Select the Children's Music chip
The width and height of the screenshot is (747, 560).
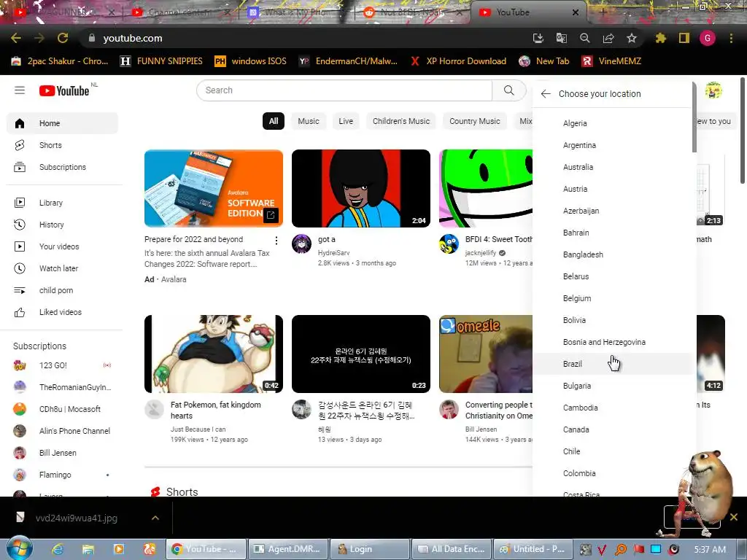[401, 121]
